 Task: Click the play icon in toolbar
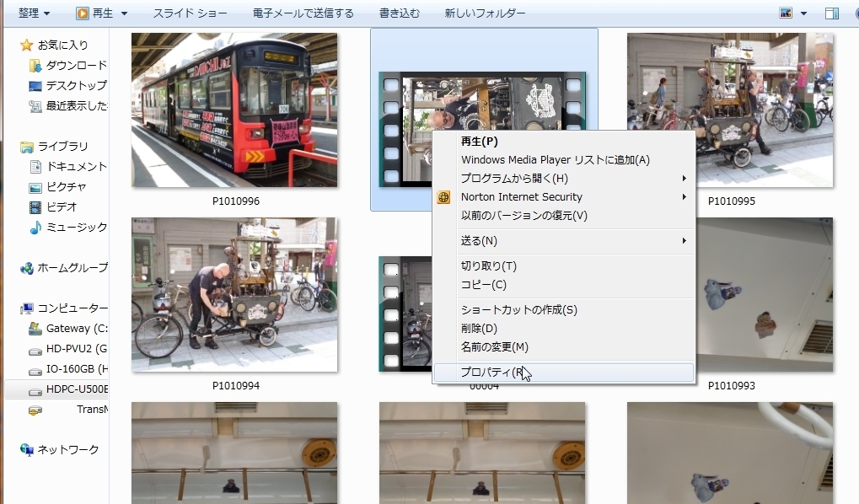(82, 13)
